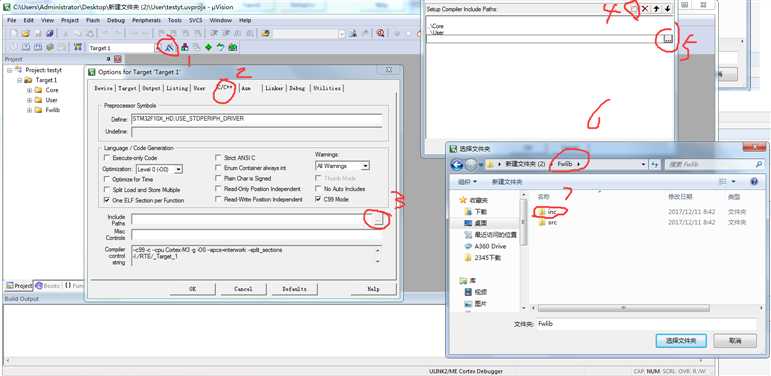Enable Execute-only Code checkbox
The height and width of the screenshot is (376, 771).
tap(107, 158)
